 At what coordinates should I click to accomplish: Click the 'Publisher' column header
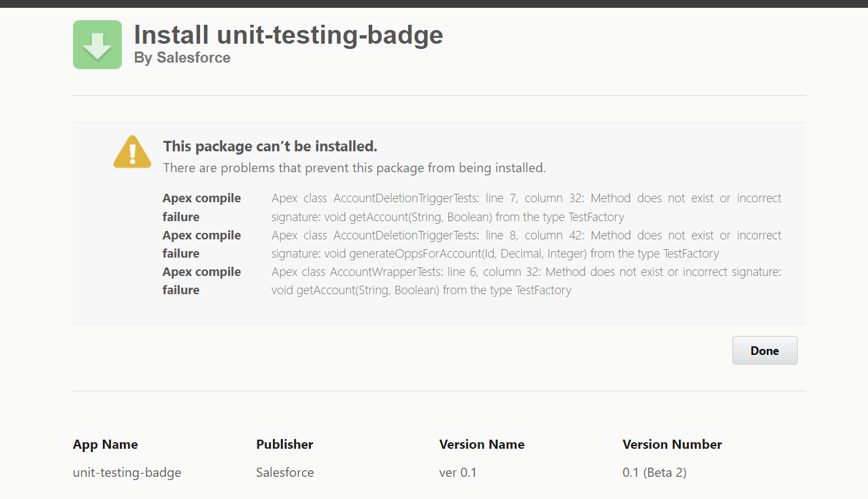coord(284,444)
